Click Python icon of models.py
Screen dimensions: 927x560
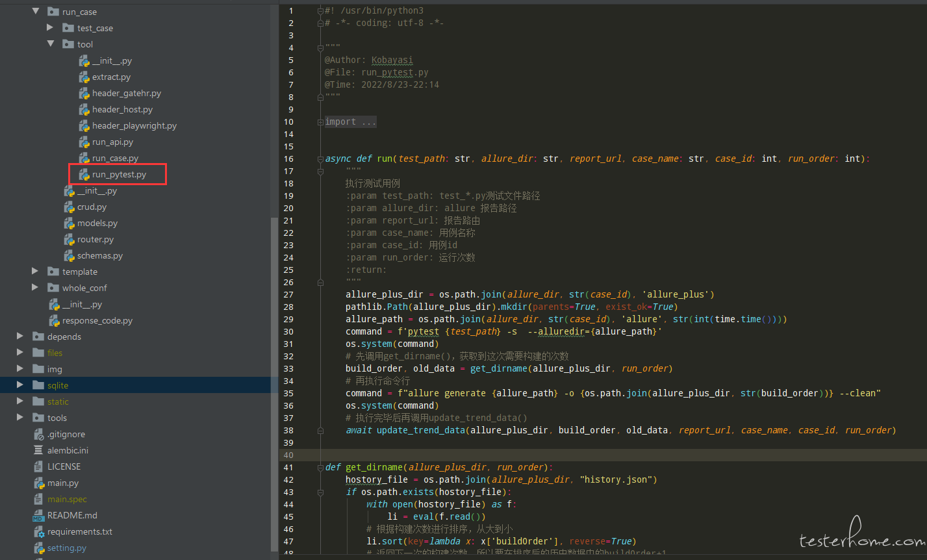(x=69, y=223)
